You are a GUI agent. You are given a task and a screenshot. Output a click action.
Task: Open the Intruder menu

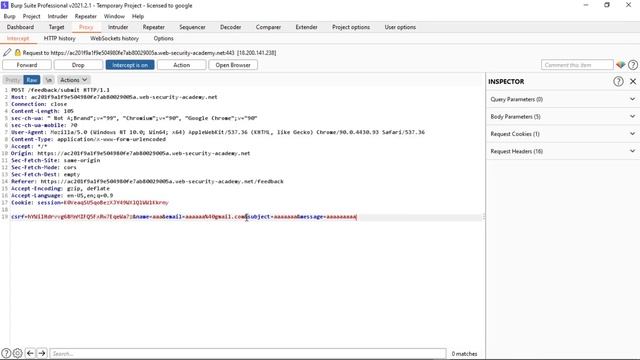click(x=58, y=16)
